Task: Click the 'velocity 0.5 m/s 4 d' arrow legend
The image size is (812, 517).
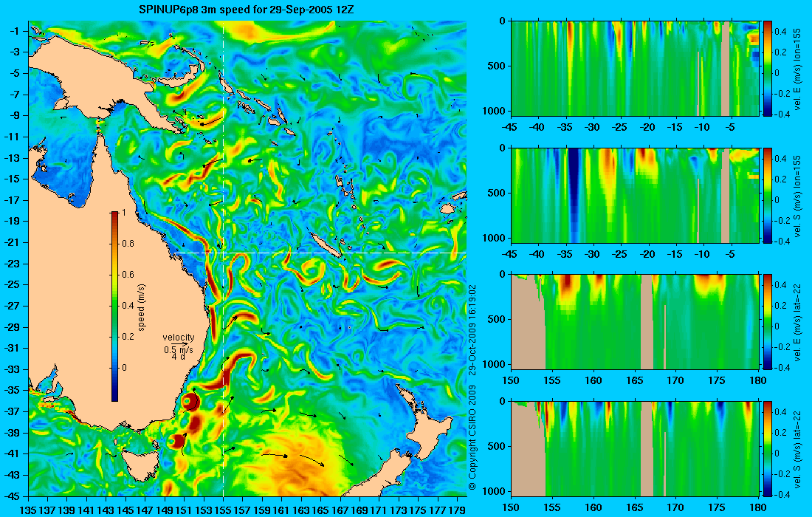Action: coord(178,346)
